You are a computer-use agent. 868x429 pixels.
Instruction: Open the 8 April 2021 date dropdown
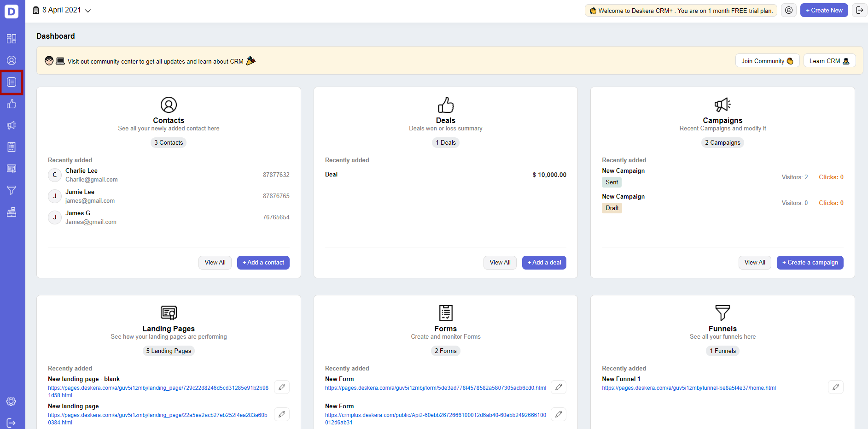[62, 10]
